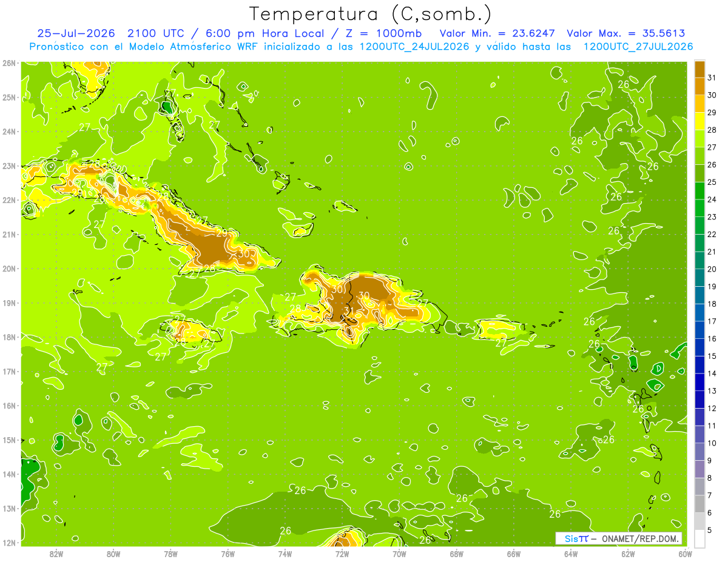The height and width of the screenshot is (562, 728).
Task: Click the legend value label "20"
Action: tap(712, 269)
